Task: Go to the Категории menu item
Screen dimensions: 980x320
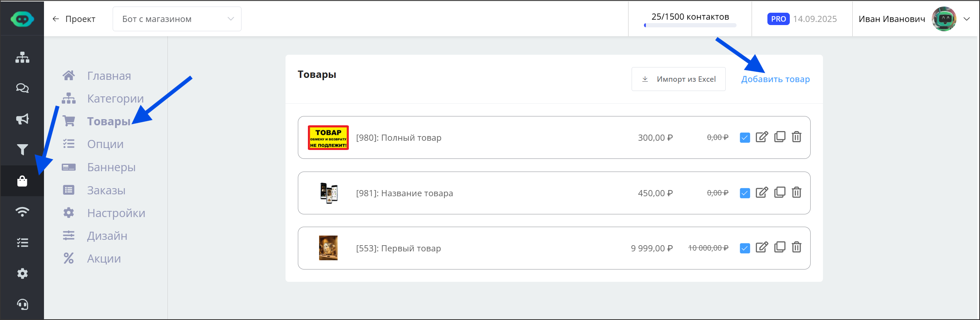Action: (115, 99)
